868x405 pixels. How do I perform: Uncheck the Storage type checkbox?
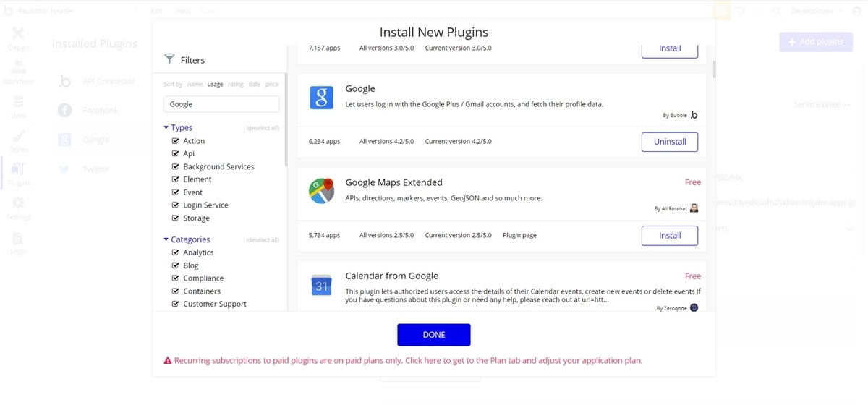175,218
